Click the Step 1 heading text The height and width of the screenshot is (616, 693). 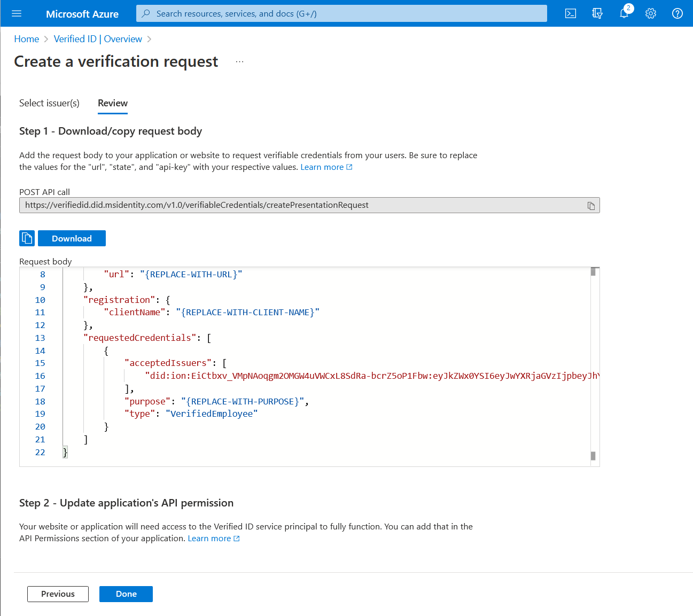tap(111, 131)
